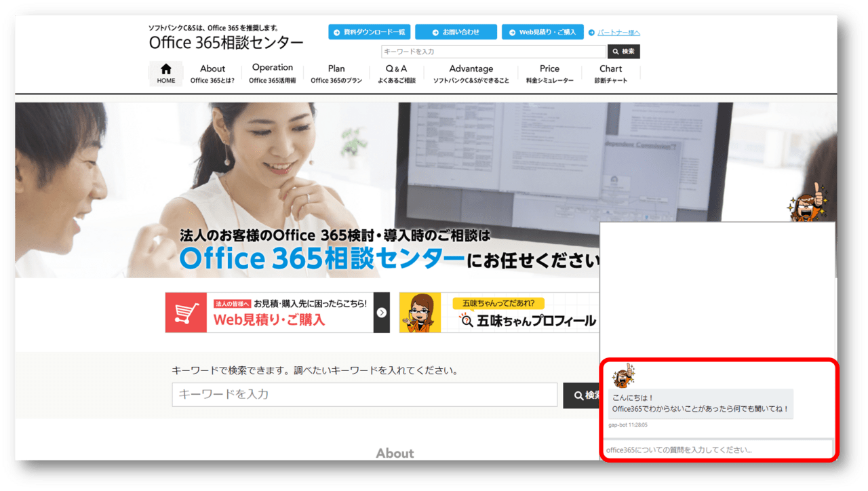Go to Q&A よくあるご相談 menu
Screen dimensions: 868x491
point(396,73)
